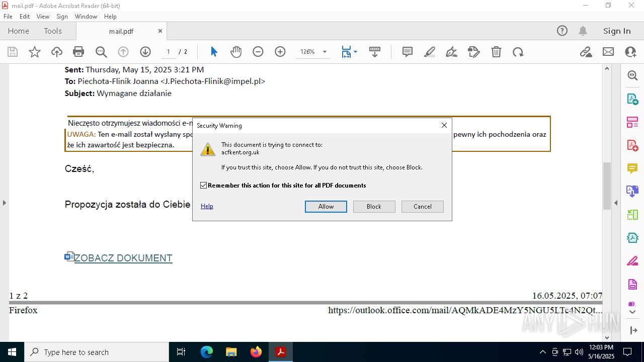Image resolution: width=644 pixels, height=362 pixels.
Task: Open the find text magnifier icon
Action: 101,52
